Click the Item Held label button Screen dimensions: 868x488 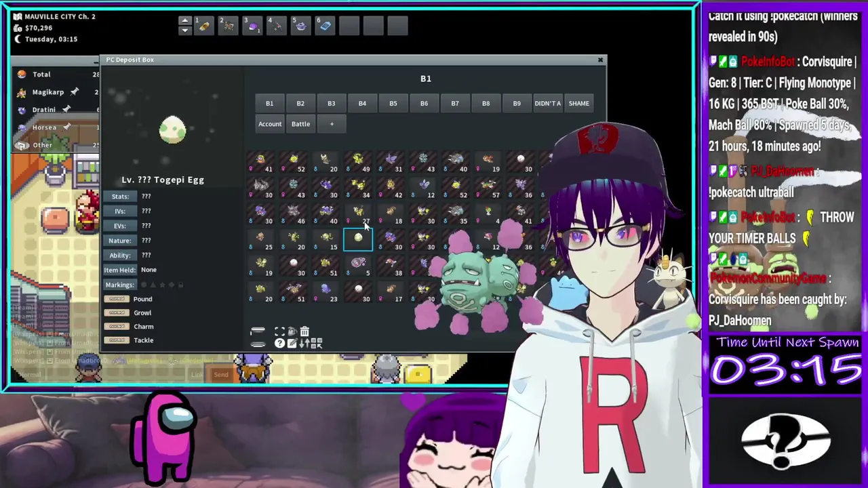click(120, 270)
